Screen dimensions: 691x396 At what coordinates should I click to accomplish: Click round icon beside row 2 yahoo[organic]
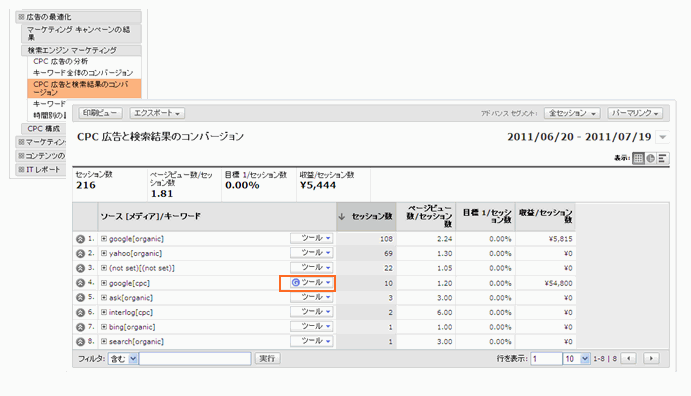(x=80, y=254)
